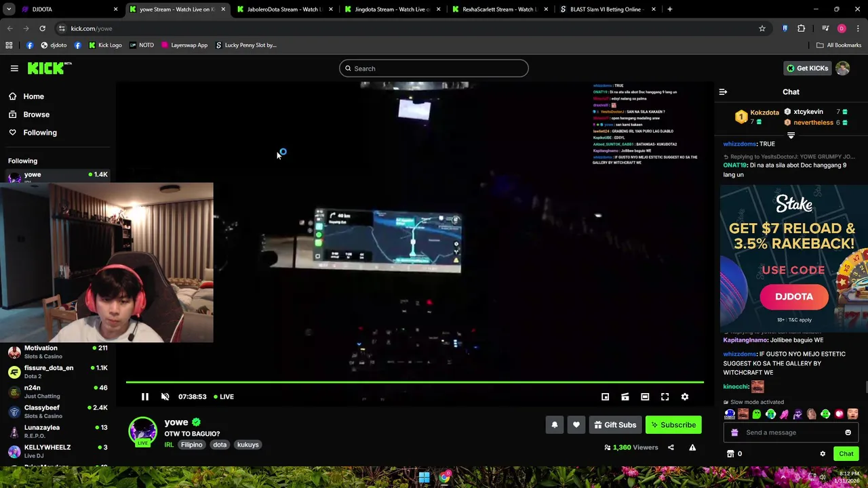Click the Gift Subs button
The width and height of the screenshot is (868, 488).
(615, 425)
